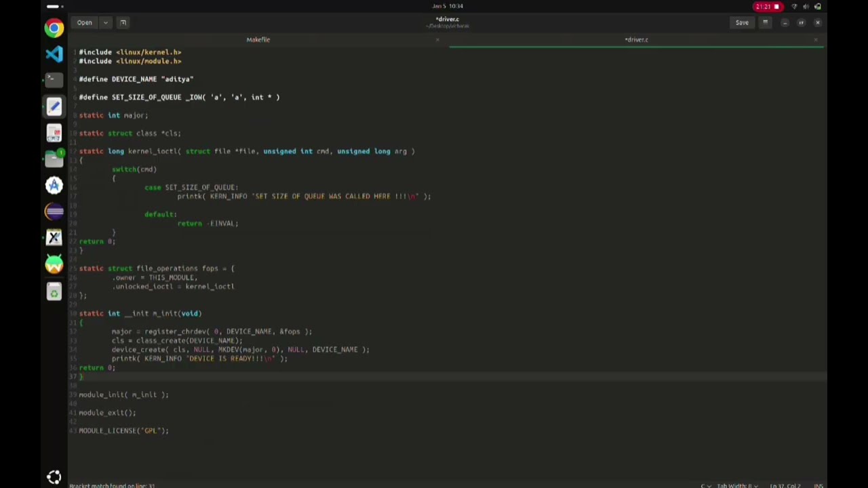Launch Android Studio from the dock

(x=54, y=264)
